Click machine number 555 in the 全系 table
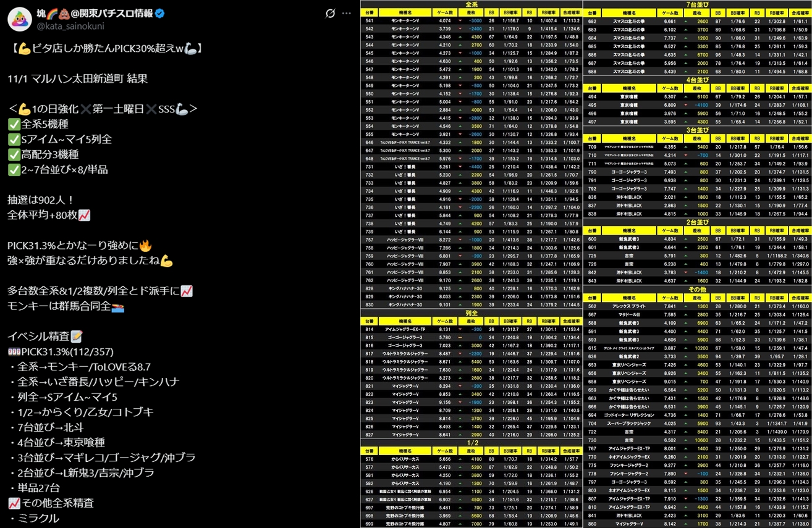Screen dimensions: 812x528 (369, 135)
